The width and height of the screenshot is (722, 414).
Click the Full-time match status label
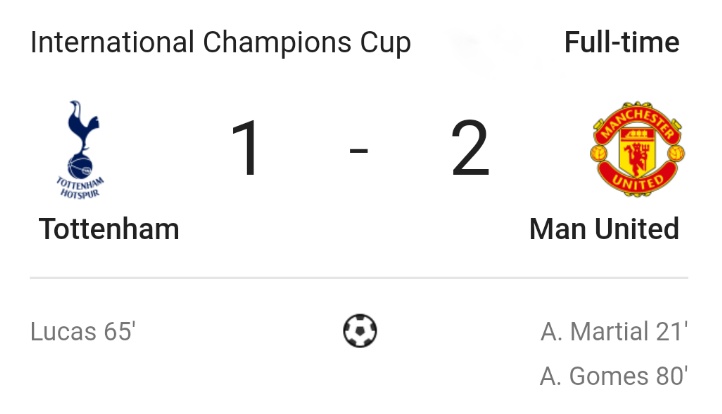coord(621,43)
